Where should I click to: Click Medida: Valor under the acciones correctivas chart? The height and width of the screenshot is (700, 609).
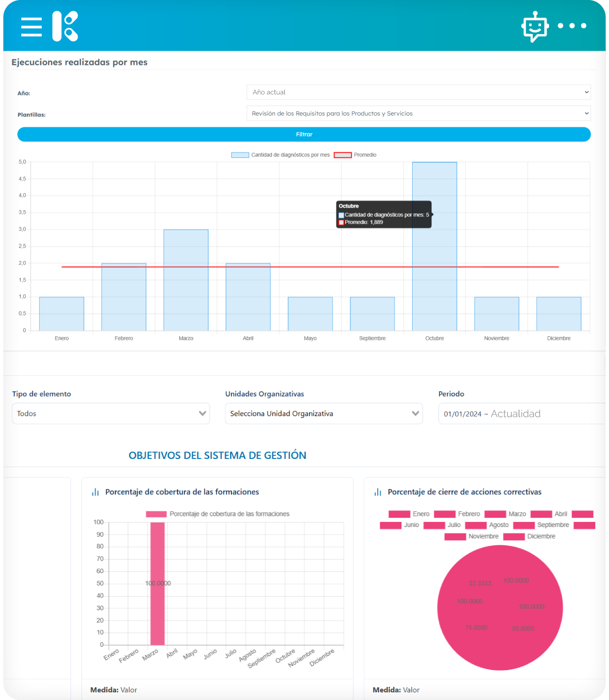[396, 690]
